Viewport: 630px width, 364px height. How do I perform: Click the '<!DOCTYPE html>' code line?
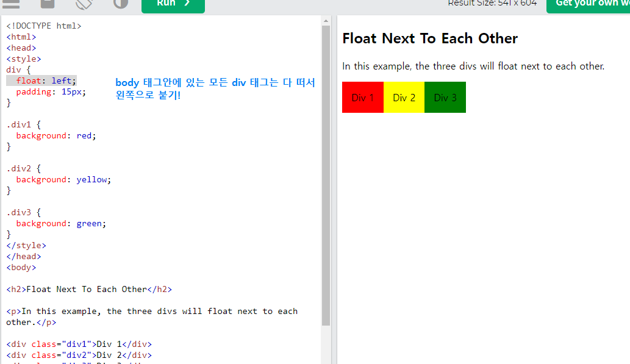click(44, 26)
